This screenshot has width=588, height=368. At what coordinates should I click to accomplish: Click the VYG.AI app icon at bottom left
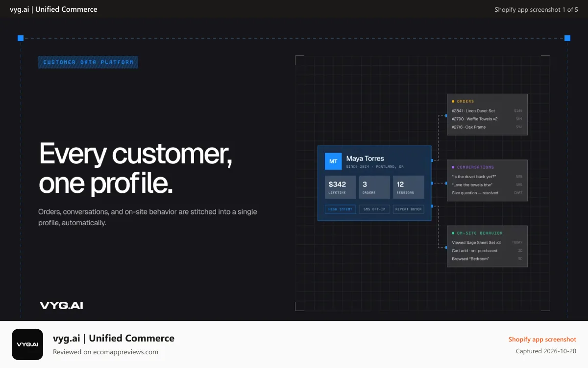27,344
